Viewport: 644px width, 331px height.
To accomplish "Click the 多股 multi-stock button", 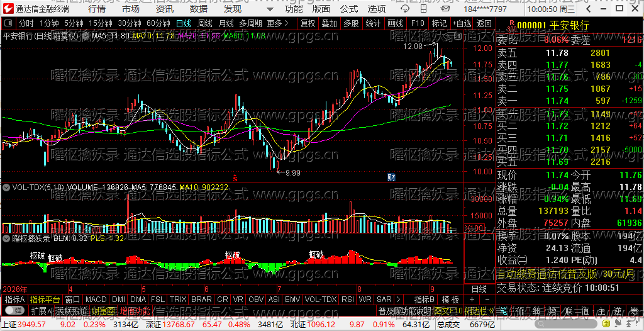I will 351,23.
